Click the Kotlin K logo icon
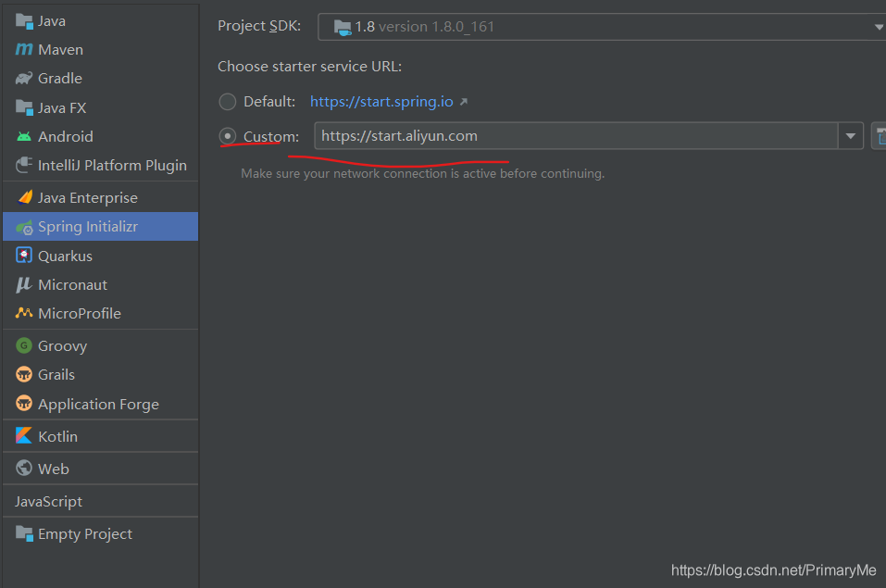 [24, 435]
